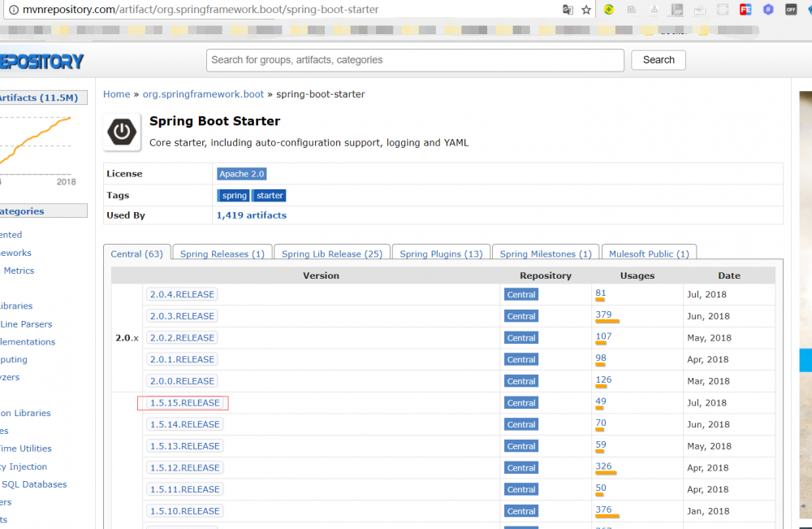Open org.springframework.boot breadcrumb link
The width and height of the screenshot is (812, 529).
203,94
